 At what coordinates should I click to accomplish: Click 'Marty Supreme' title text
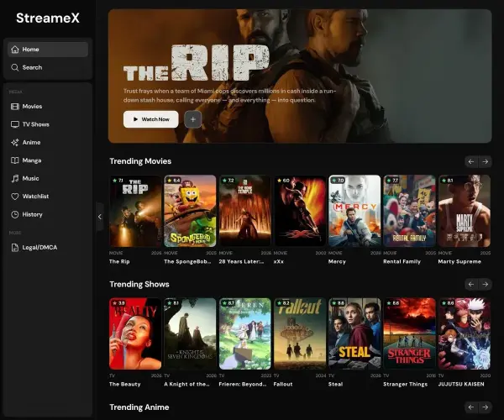click(459, 261)
